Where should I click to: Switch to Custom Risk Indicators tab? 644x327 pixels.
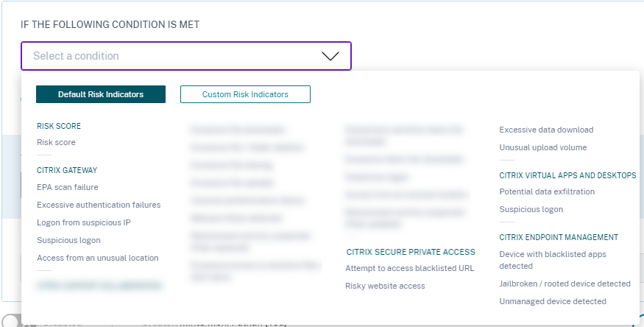[245, 94]
